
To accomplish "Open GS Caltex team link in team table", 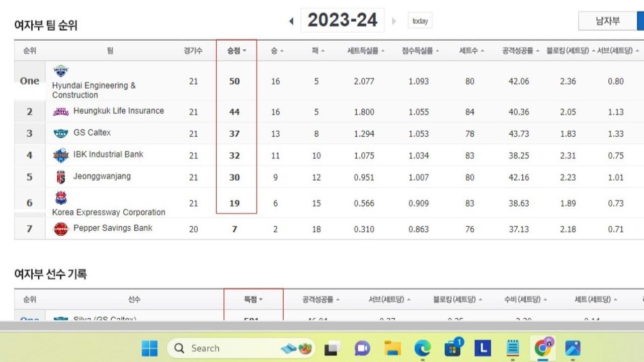I will pyautogui.click(x=92, y=133).
